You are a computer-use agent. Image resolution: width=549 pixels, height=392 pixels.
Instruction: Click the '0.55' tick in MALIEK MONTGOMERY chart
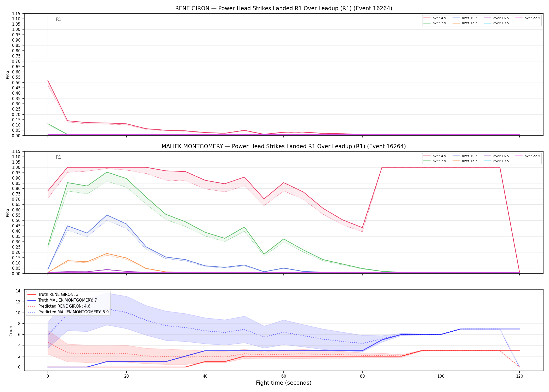16,215
